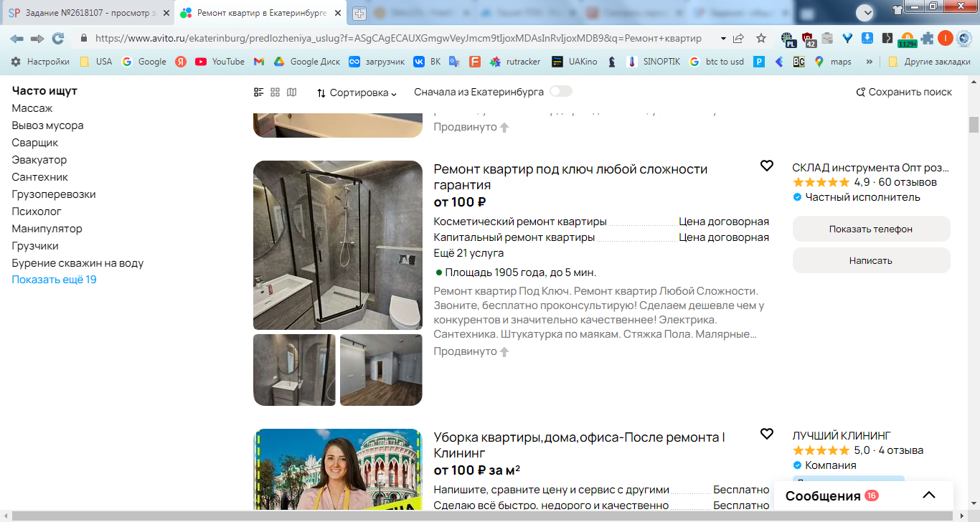
Task: Open listing 'Уборка квартиры, дома, офиса-После ремонта'
Action: tap(579, 445)
